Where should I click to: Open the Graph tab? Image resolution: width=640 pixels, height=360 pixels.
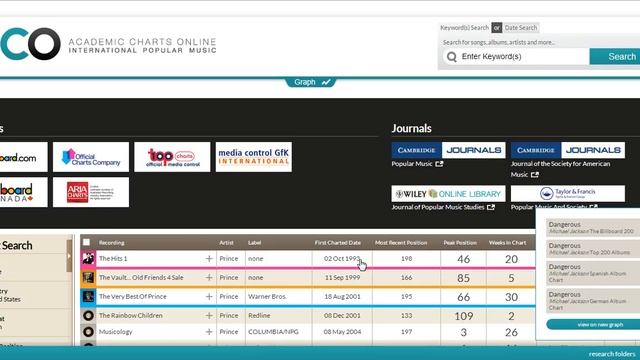click(x=311, y=82)
